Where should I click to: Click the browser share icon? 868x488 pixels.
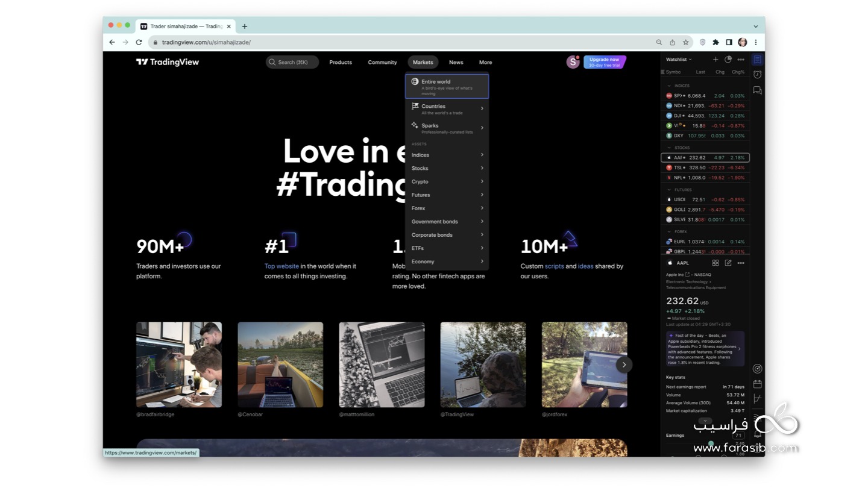pos(672,42)
